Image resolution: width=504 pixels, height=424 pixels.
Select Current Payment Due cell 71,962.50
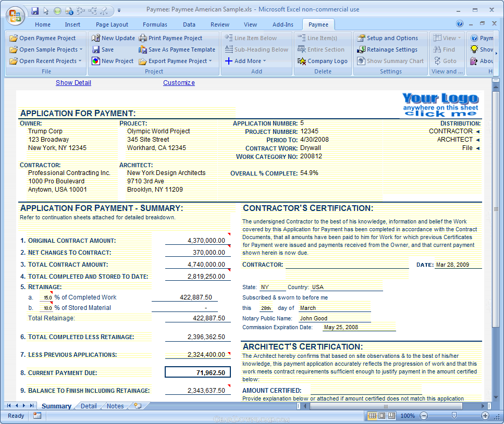(x=198, y=372)
